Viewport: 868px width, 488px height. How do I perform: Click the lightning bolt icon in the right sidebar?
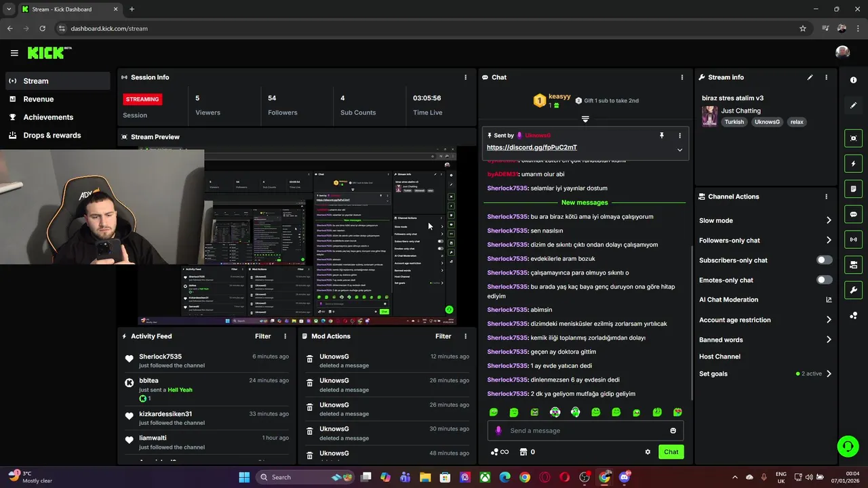(x=853, y=163)
